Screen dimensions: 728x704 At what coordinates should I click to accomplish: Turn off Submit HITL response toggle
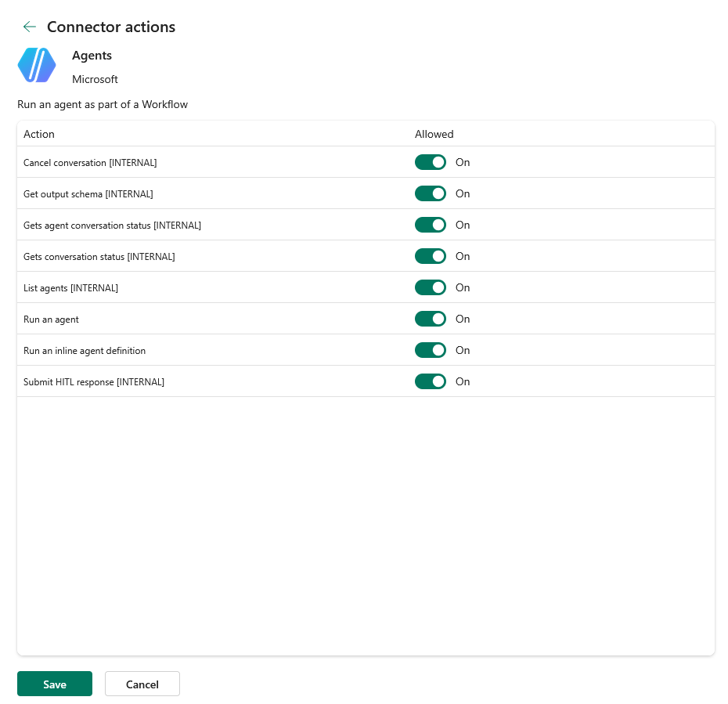point(431,381)
